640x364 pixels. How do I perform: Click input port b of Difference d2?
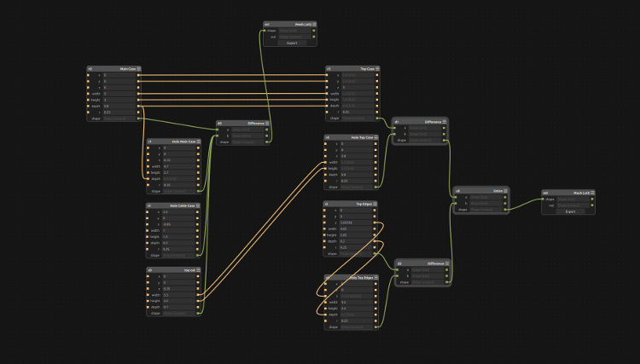point(397,276)
